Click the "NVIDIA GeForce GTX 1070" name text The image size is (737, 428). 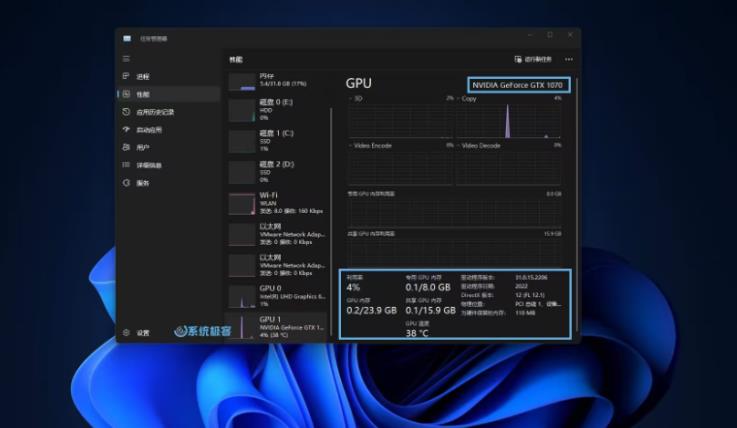517,85
